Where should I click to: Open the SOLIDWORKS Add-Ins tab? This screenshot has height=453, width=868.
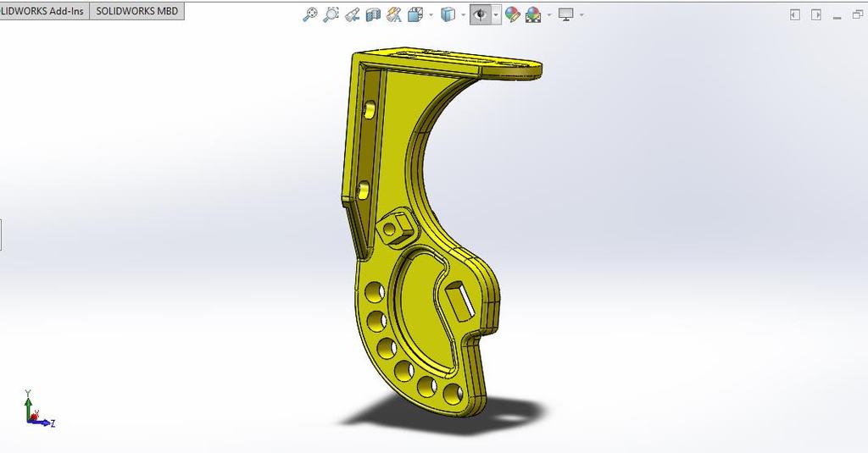pos(44,11)
